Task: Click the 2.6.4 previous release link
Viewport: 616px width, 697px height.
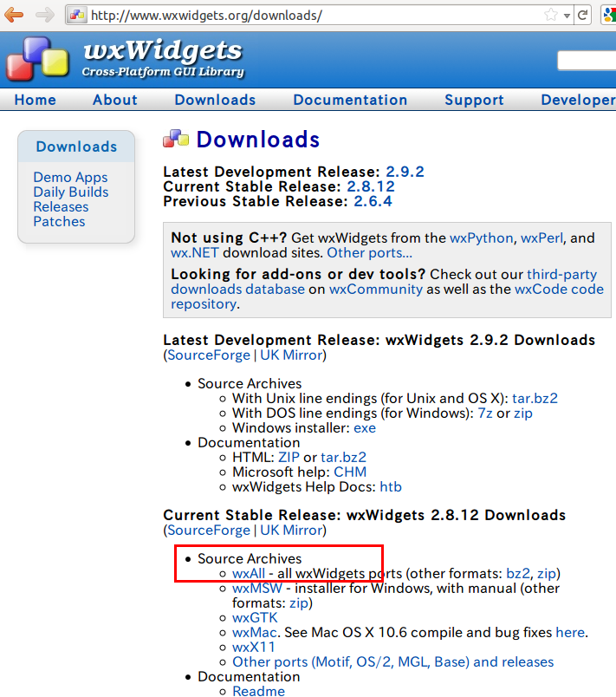Action: [373, 201]
